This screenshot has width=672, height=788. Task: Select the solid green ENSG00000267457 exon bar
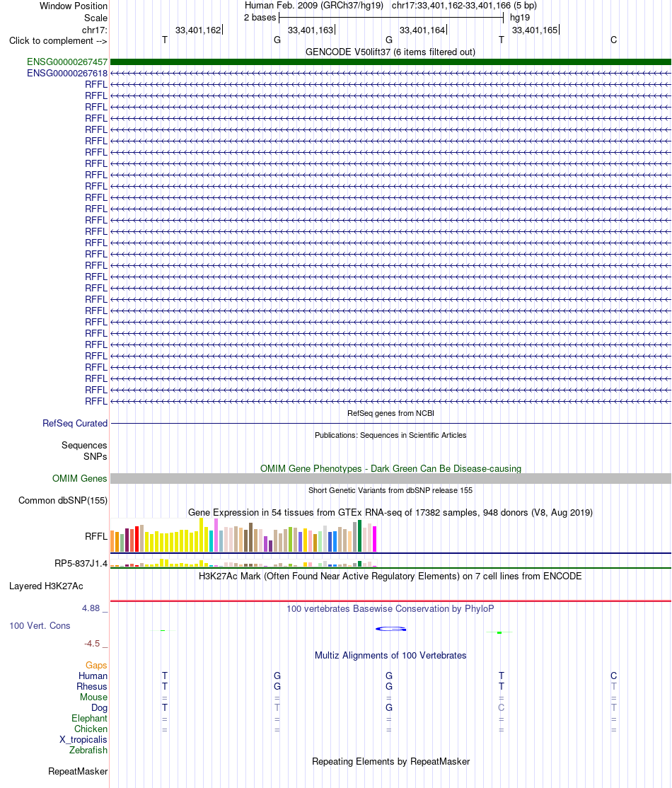390,62
